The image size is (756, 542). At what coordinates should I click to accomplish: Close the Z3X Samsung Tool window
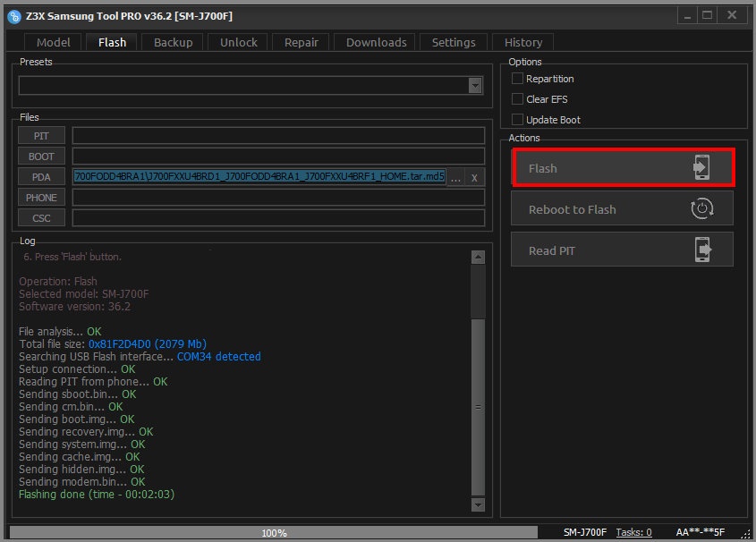coord(732,15)
